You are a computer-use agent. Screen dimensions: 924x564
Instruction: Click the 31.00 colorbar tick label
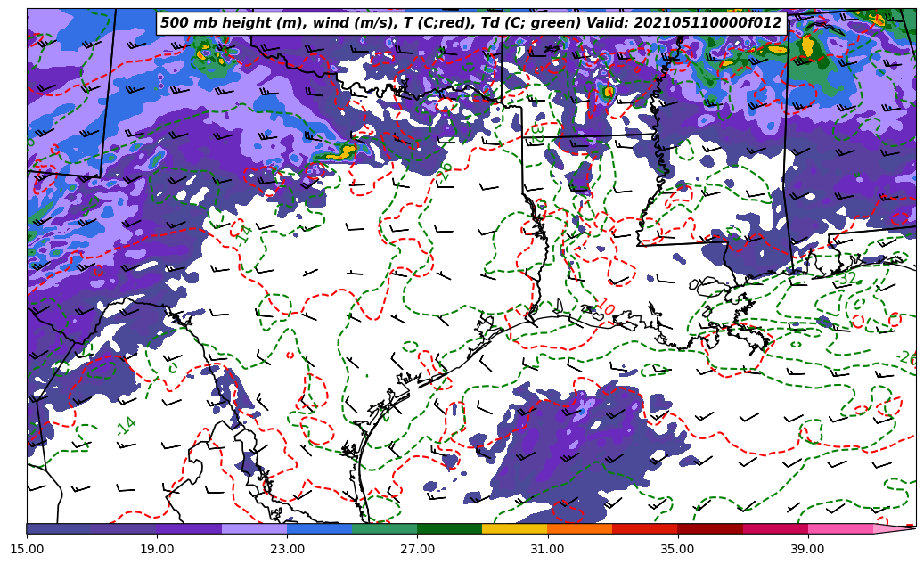(547, 549)
